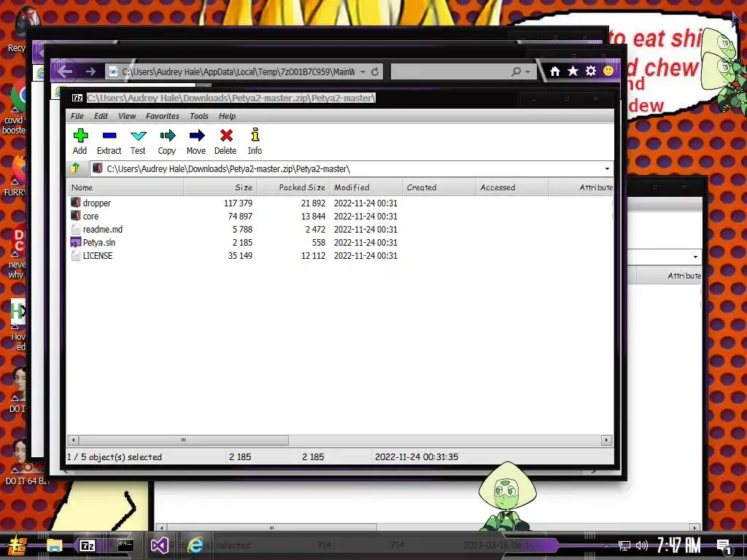Select the core folder icon

click(x=76, y=216)
